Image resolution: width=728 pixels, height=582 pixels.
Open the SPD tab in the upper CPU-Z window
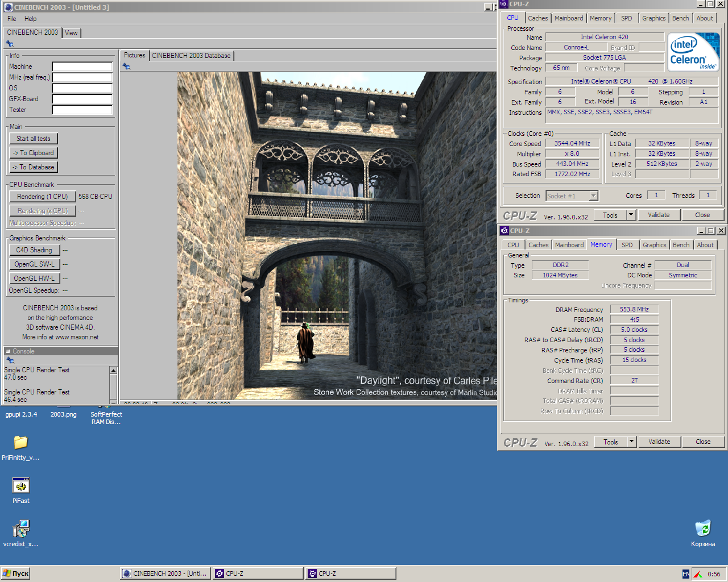coord(627,18)
